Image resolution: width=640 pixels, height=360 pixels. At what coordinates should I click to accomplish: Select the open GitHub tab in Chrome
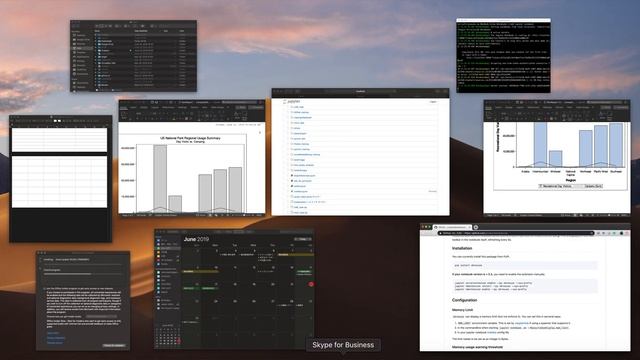tap(452, 227)
